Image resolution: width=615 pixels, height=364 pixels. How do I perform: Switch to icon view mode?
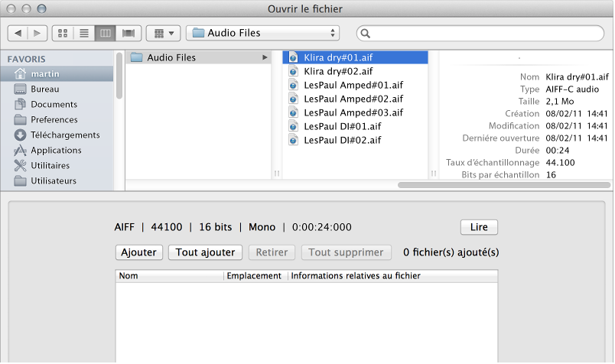(x=63, y=34)
